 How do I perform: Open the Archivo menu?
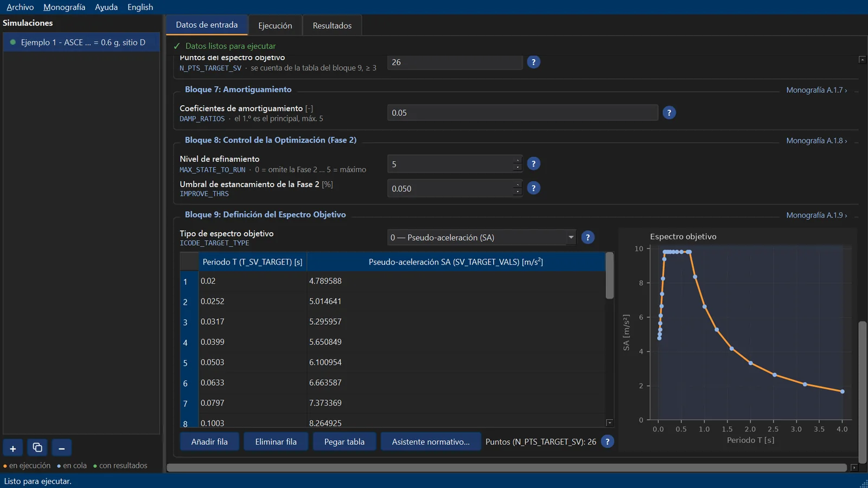20,7
